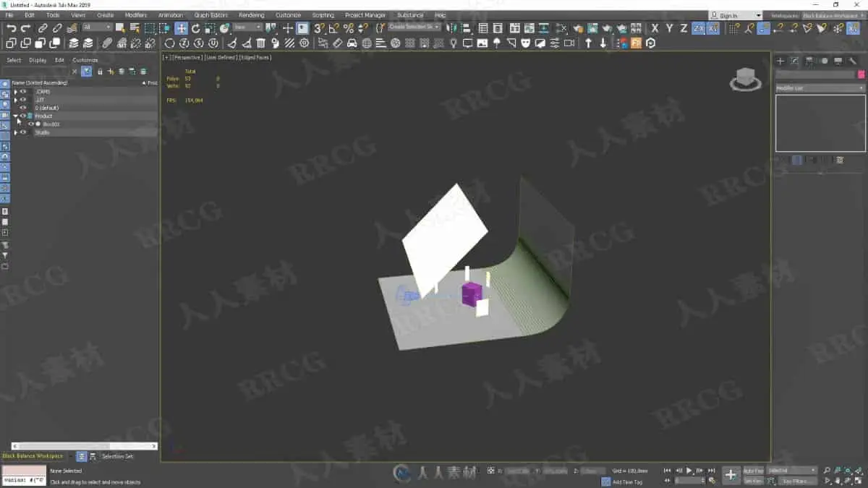
Task: Click the orange FR icon
Action: (636, 43)
